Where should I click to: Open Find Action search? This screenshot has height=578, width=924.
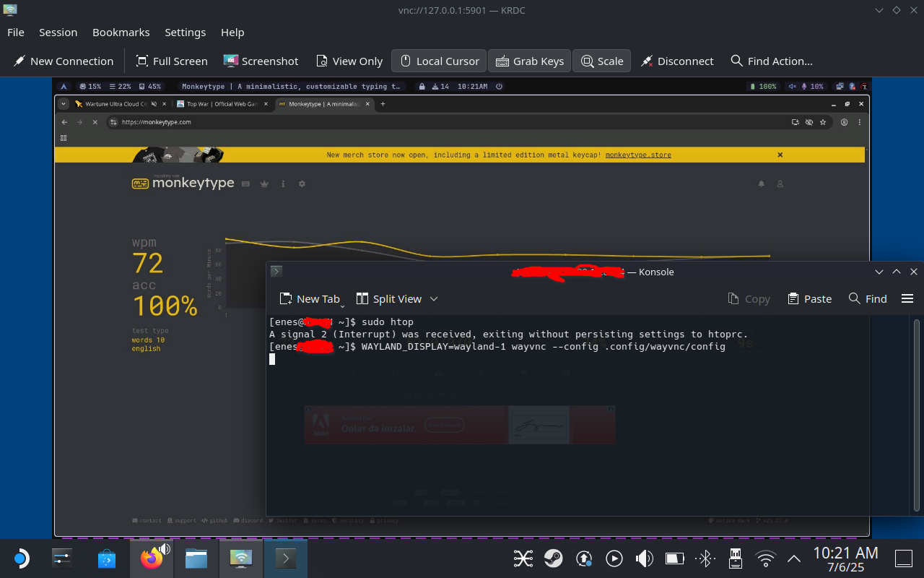(771, 61)
